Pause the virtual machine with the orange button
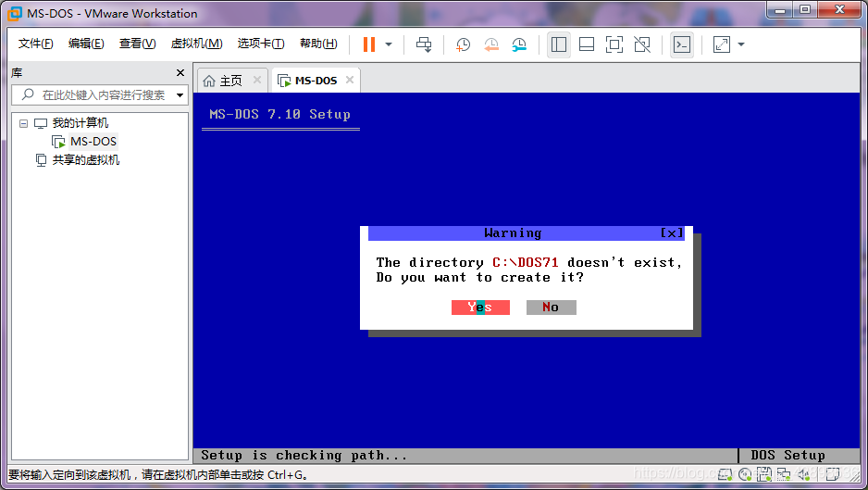Viewport: 868px width, 490px height. point(368,44)
